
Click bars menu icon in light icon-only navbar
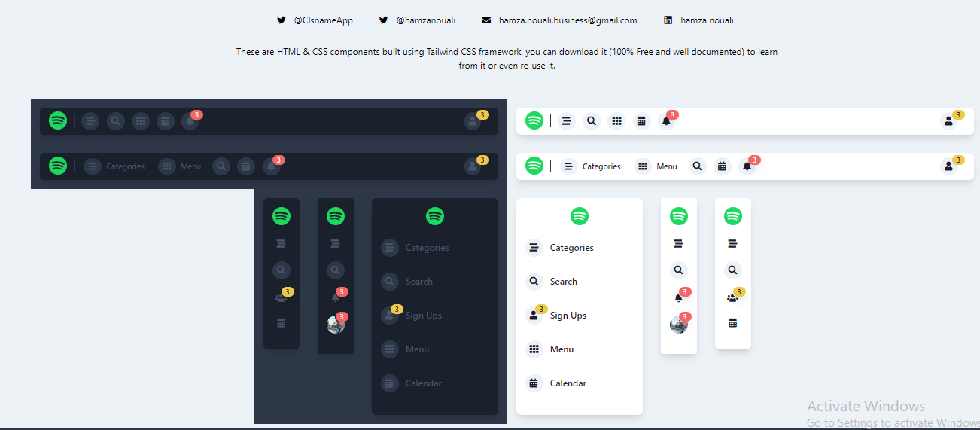[567, 120]
